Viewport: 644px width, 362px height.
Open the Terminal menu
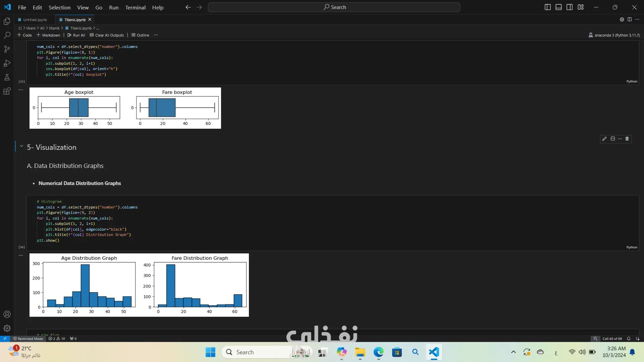[x=135, y=7]
